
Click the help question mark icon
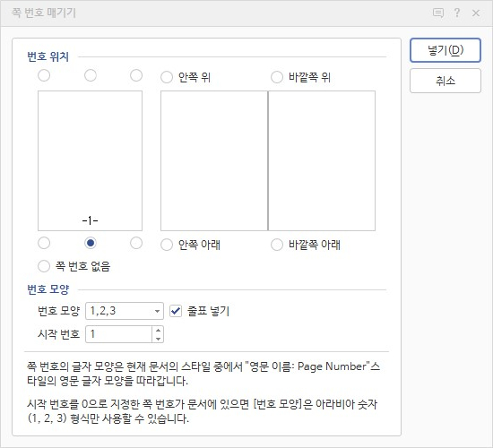click(457, 13)
